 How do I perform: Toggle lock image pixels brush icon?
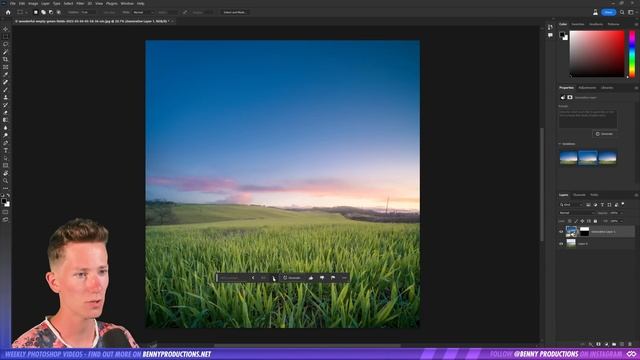click(x=576, y=221)
